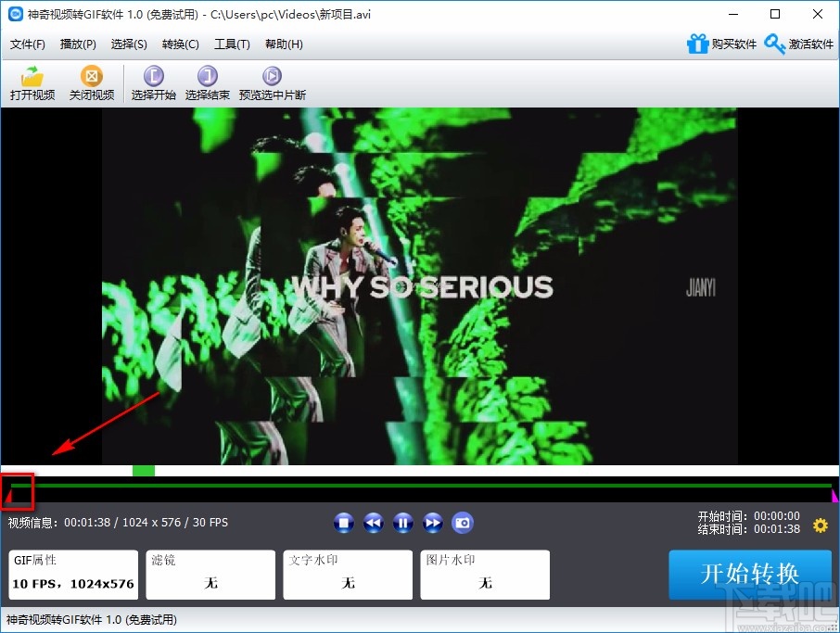This screenshot has width=840, height=633.
Task: Fast forward the video
Action: [x=433, y=523]
